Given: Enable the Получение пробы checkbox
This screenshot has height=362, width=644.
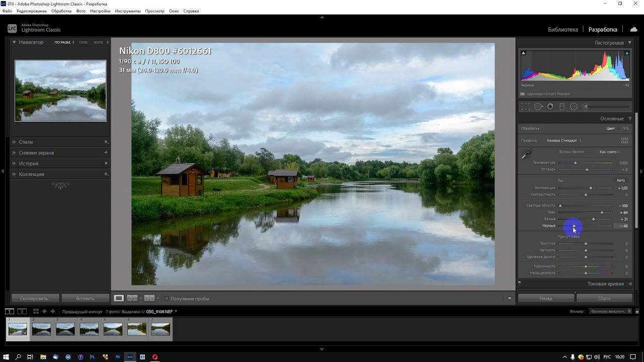Looking at the screenshot, I should click(167, 299).
